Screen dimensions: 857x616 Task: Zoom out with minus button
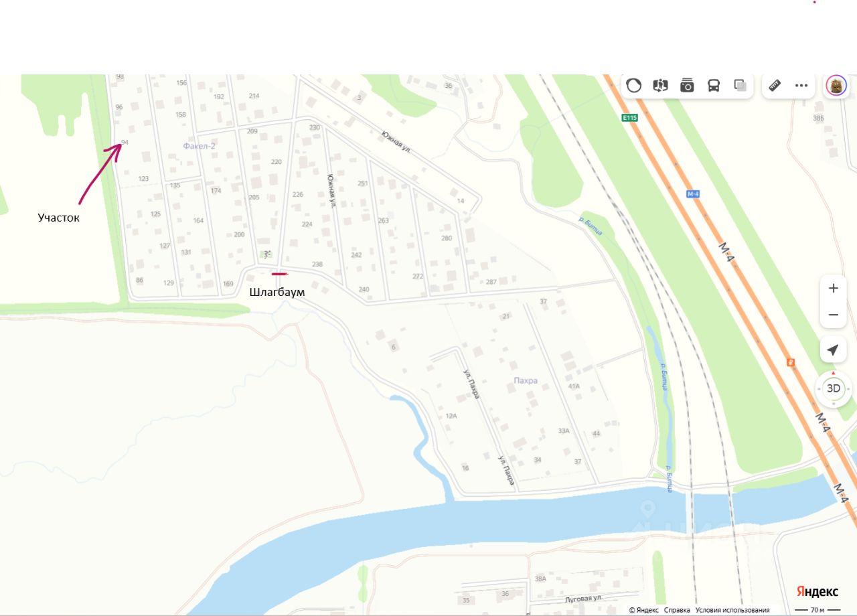tap(834, 315)
